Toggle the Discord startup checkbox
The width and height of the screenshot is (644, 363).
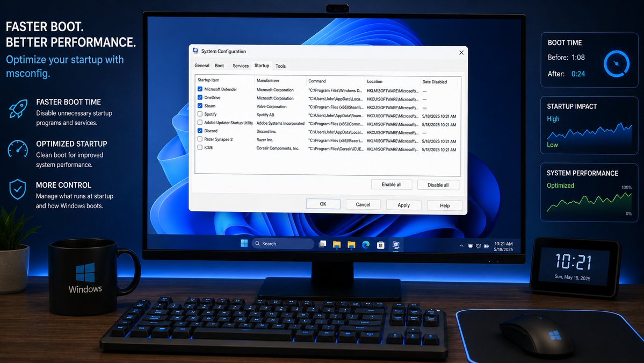pyautogui.click(x=200, y=130)
